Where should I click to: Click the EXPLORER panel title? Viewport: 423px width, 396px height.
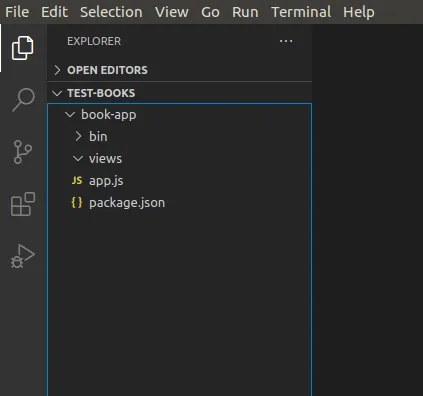pyautogui.click(x=94, y=41)
